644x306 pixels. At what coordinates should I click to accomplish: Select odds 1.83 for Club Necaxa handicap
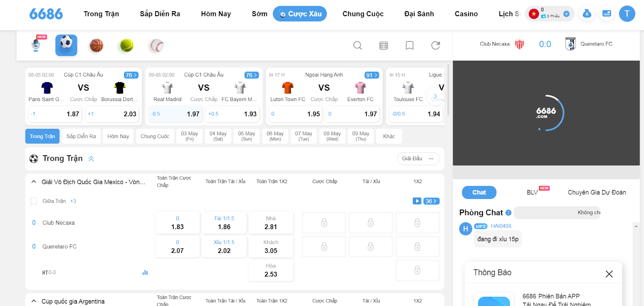[178, 223]
